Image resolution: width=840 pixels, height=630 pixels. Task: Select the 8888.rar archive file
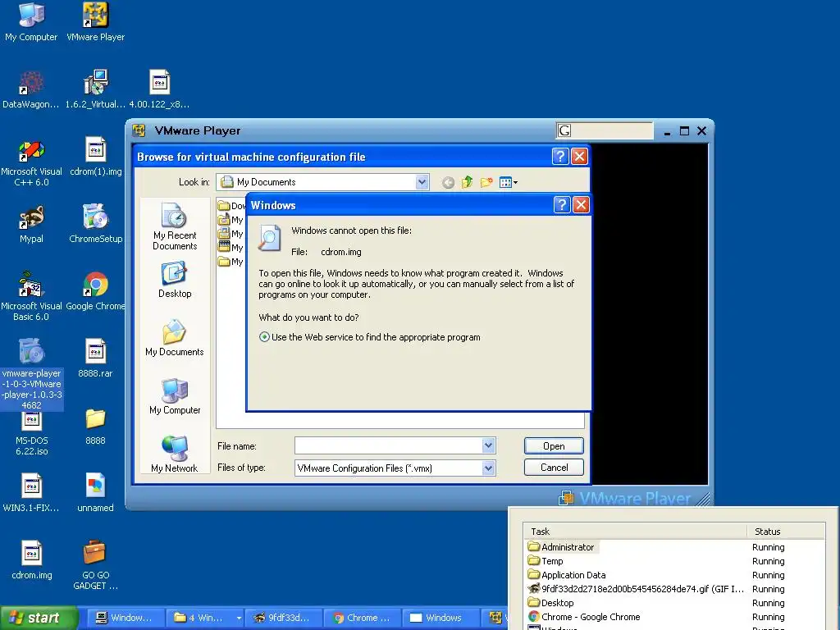[x=95, y=358]
